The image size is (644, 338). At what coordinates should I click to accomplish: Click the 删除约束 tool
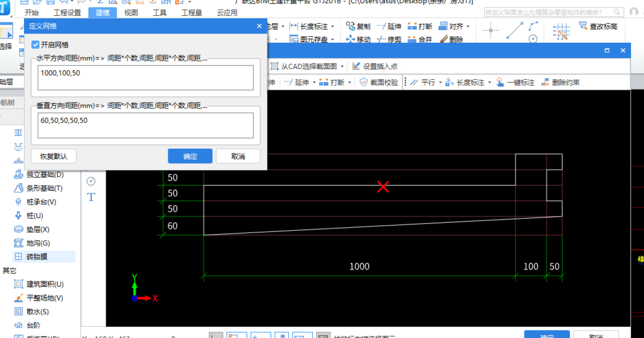pyautogui.click(x=561, y=82)
